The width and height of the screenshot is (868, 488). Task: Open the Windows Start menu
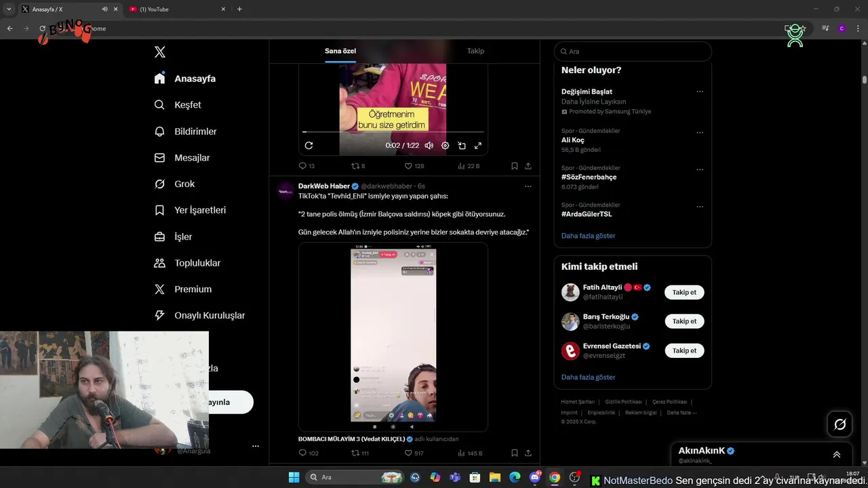coord(294,478)
